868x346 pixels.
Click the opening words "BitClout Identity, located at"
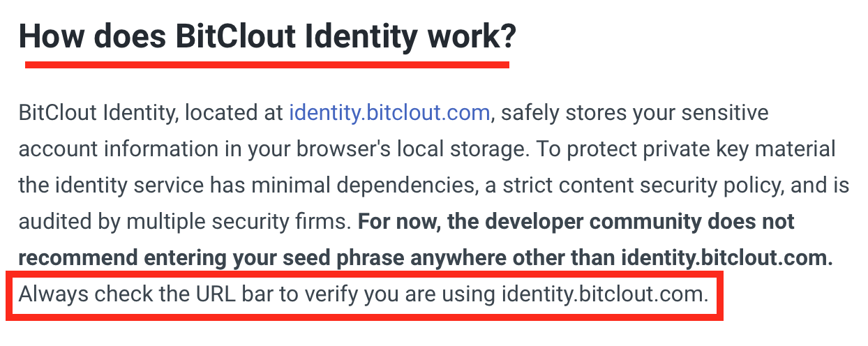point(151,113)
